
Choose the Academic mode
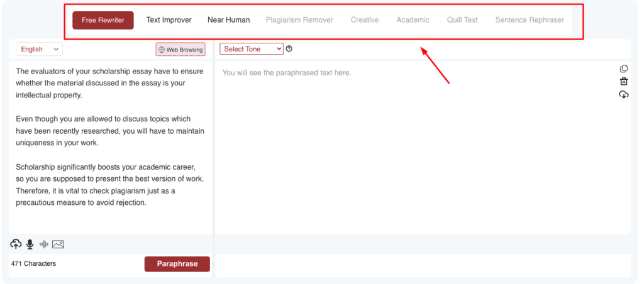413,20
